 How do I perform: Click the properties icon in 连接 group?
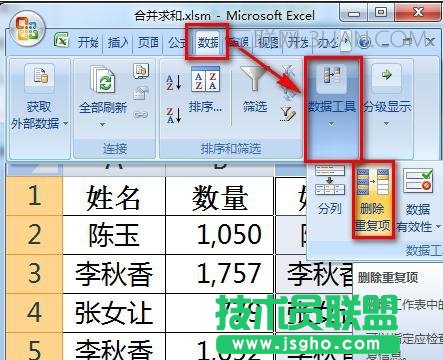coord(141,93)
